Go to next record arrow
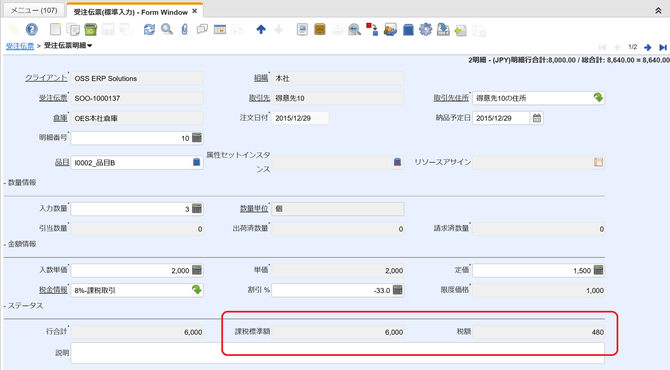The height and width of the screenshot is (370, 670). click(x=647, y=47)
